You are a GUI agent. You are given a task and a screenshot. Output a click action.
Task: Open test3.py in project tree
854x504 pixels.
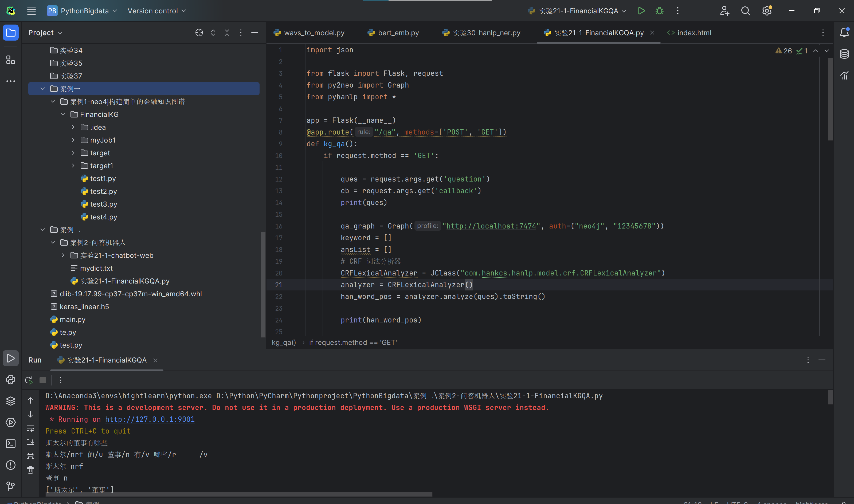pos(103,204)
